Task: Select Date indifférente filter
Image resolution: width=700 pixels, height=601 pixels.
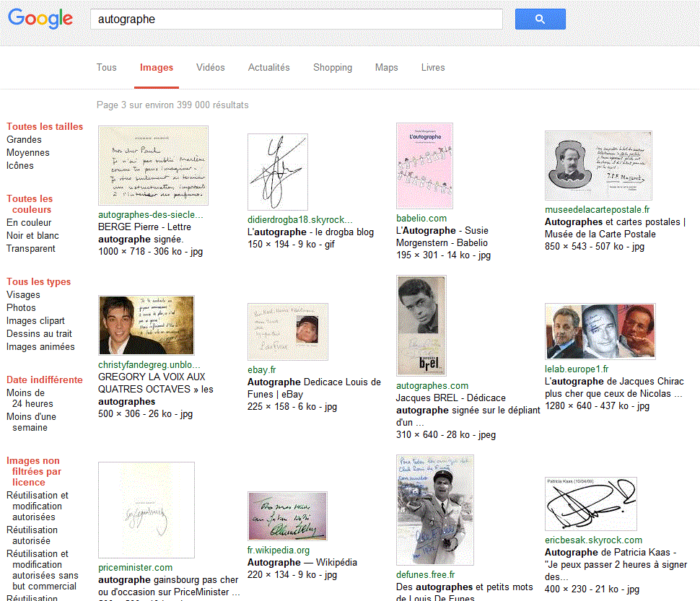Action: pyautogui.click(x=45, y=380)
